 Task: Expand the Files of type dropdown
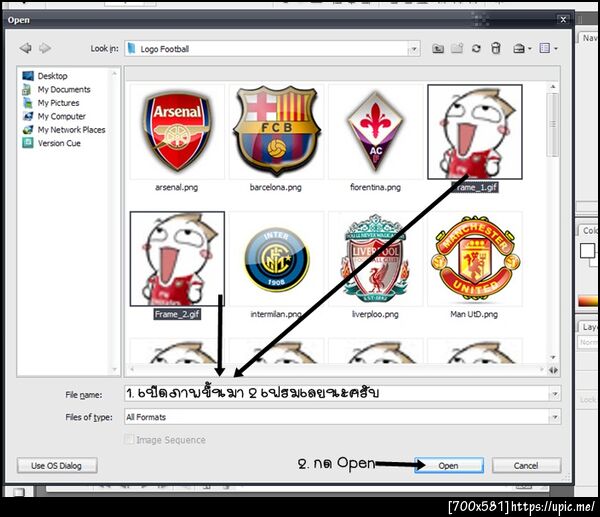[554, 417]
